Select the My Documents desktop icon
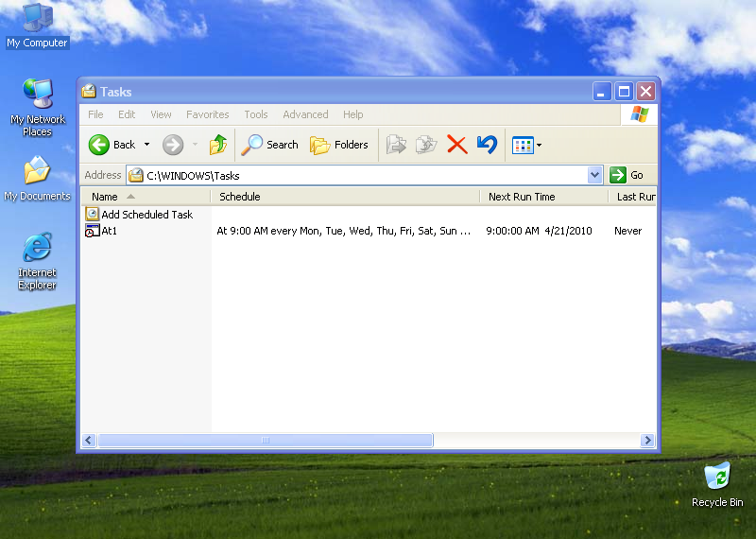756x539 pixels. tap(37, 178)
